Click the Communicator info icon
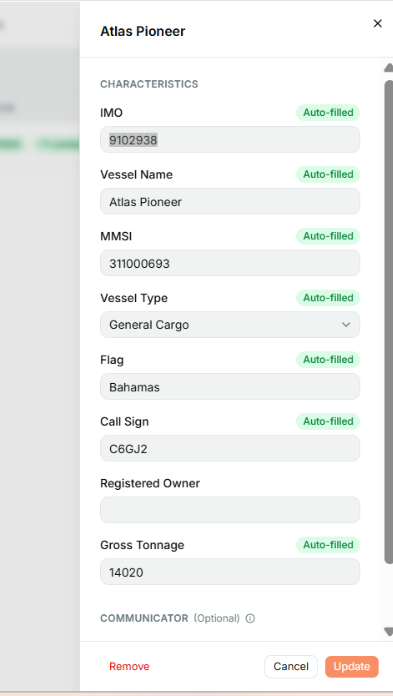 coord(250,618)
